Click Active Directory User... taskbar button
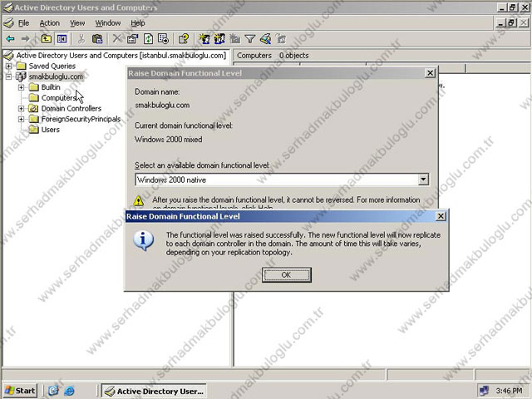 point(154,391)
